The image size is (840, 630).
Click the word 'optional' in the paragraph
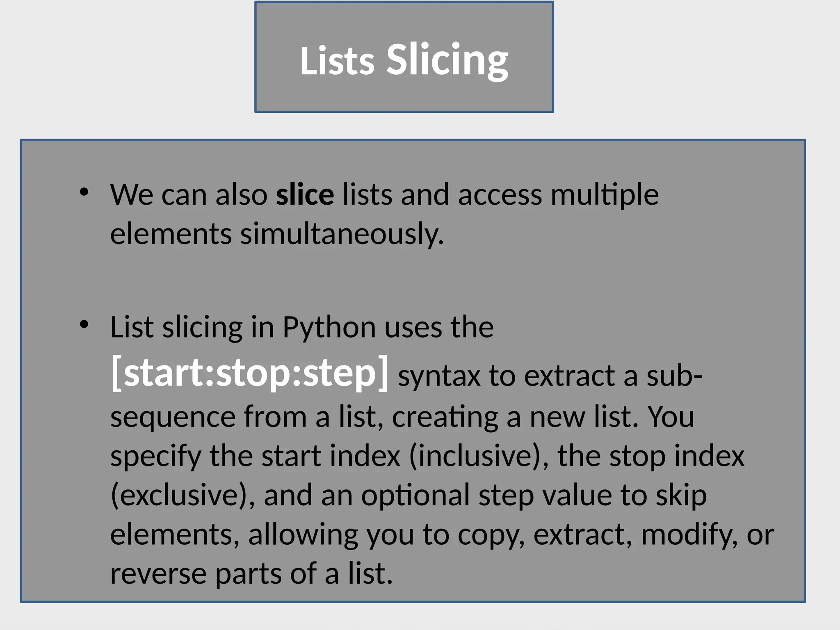(x=415, y=495)
